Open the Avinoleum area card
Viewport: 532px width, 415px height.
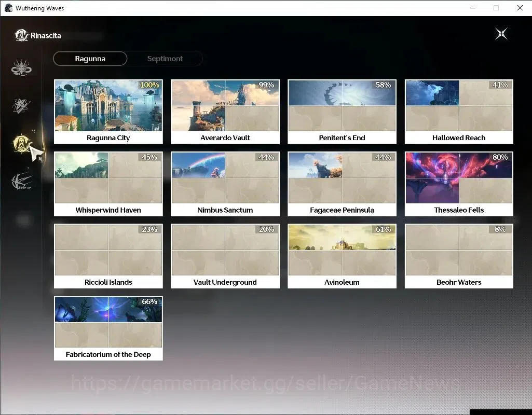click(342, 256)
